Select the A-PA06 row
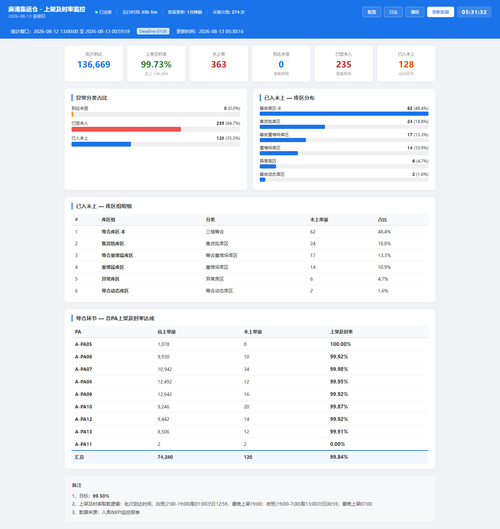500x529 pixels. tap(250, 357)
